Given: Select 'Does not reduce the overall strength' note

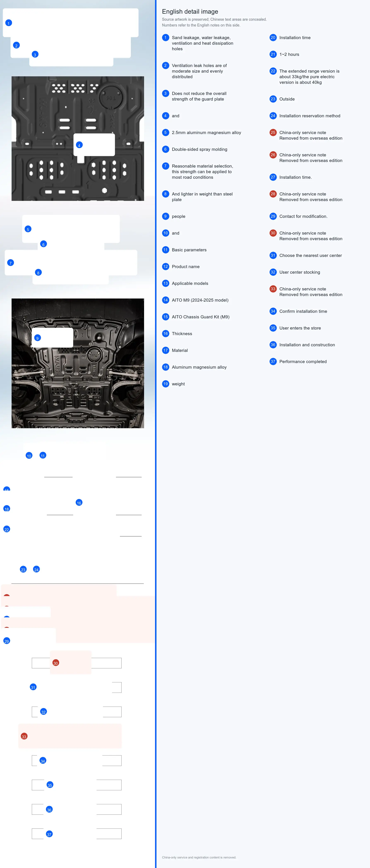Looking at the screenshot, I should point(199,96).
